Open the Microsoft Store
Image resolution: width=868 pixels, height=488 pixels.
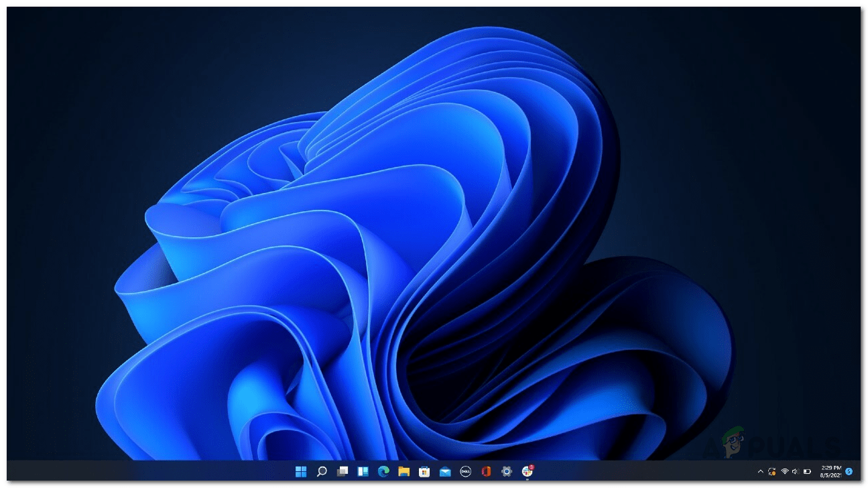pos(424,471)
